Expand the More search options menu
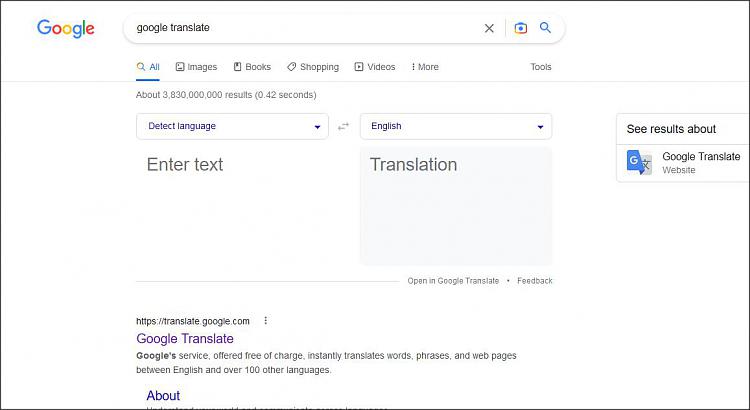The image size is (750, 410). pos(425,67)
